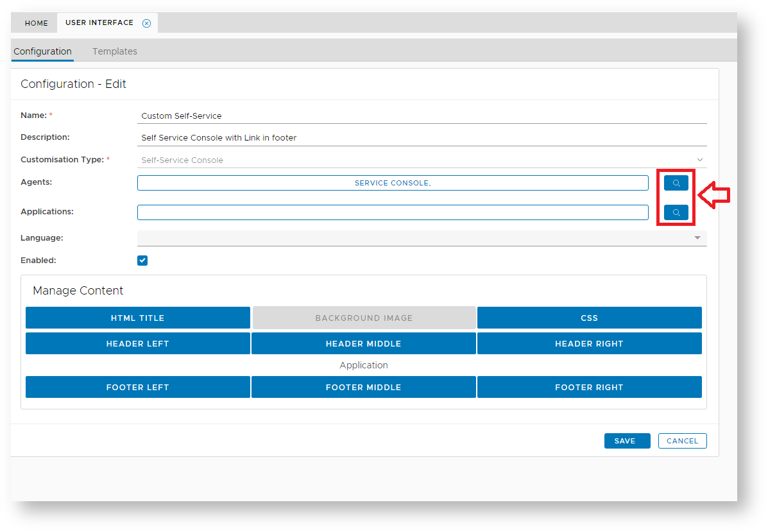Click the CSS content button
This screenshot has width=768, height=532.
(589, 318)
